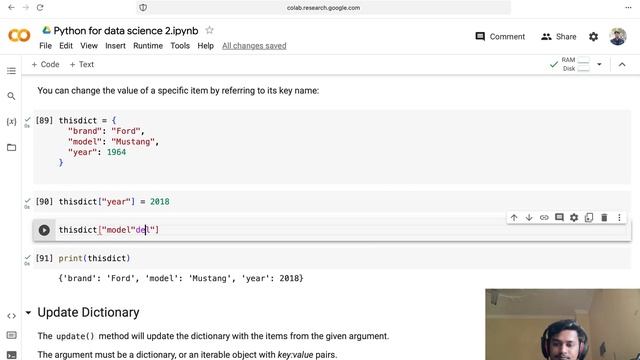This screenshot has width=640, height=360.
Task: Click the Colab CO logo
Action: coord(19,36)
